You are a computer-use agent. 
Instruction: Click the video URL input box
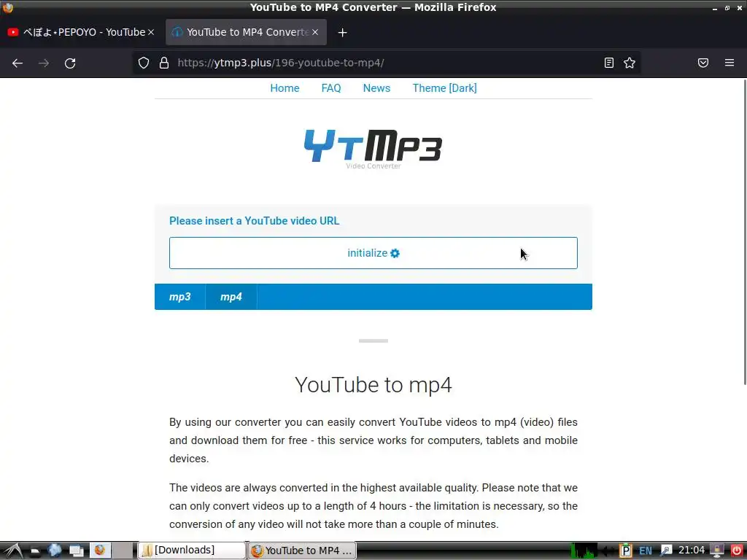coord(373,253)
